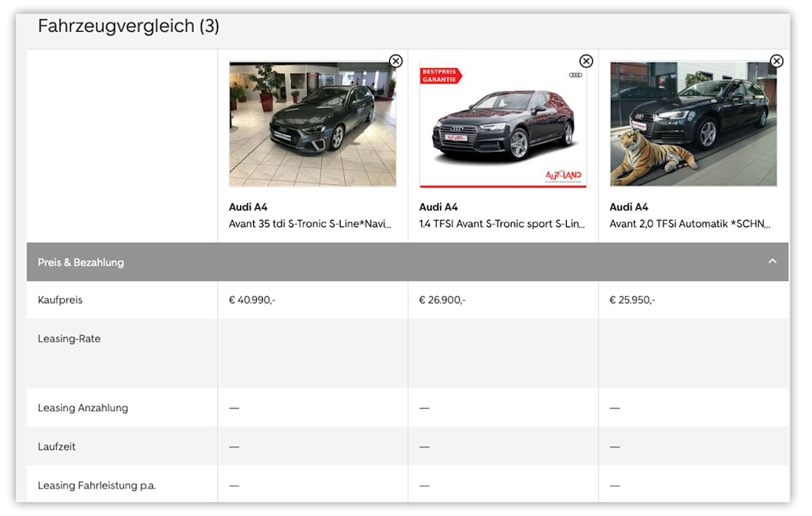Remove the Audi A4 Avant 35 tdi from comparison
The width and height of the screenshot is (812, 516).
click(396, 61)
